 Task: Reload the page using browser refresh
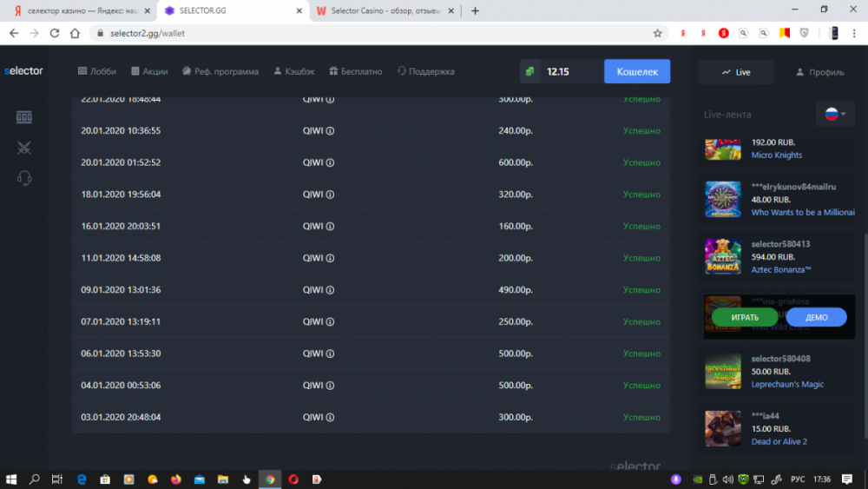pyautogui.click(x=55, y=33)
